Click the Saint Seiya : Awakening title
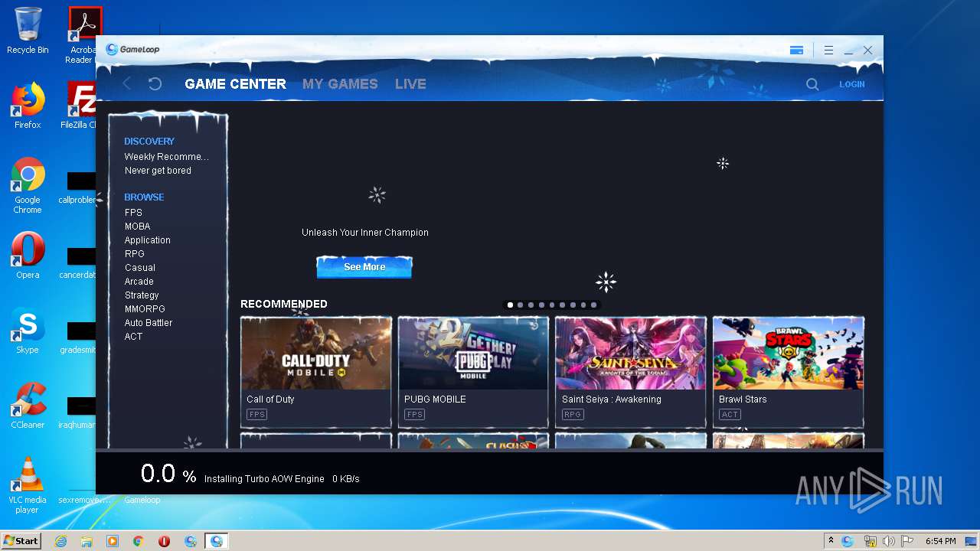The width and height of the screenshot is (980, 551). (611, 399)
